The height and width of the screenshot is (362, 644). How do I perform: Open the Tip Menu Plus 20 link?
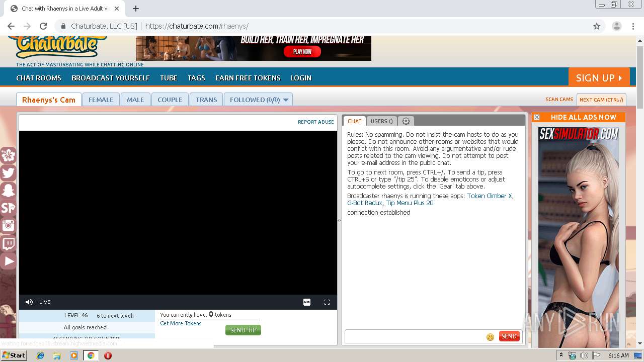410,203
